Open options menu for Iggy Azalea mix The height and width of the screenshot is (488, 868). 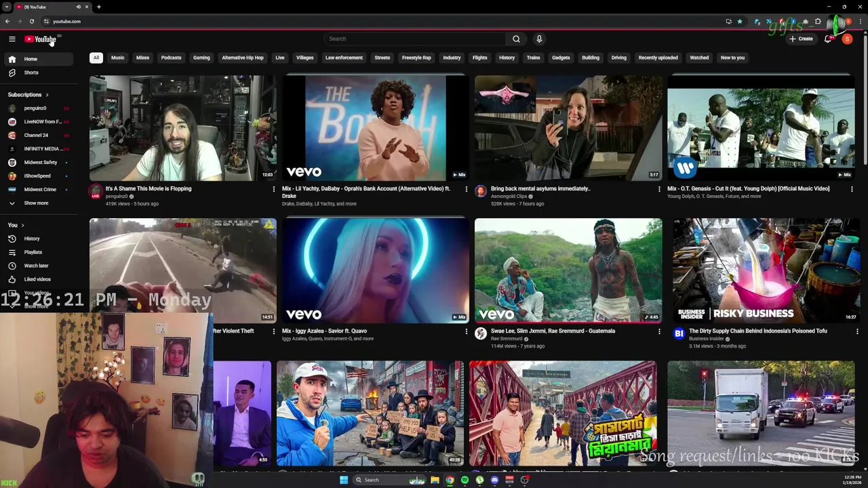pos(466,331)
